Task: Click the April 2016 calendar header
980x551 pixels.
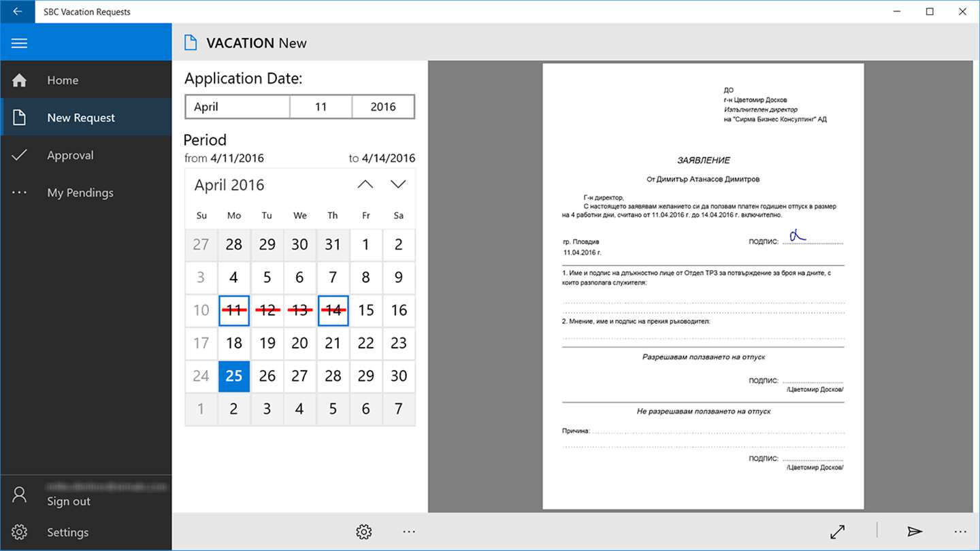Action: point(229,185)
